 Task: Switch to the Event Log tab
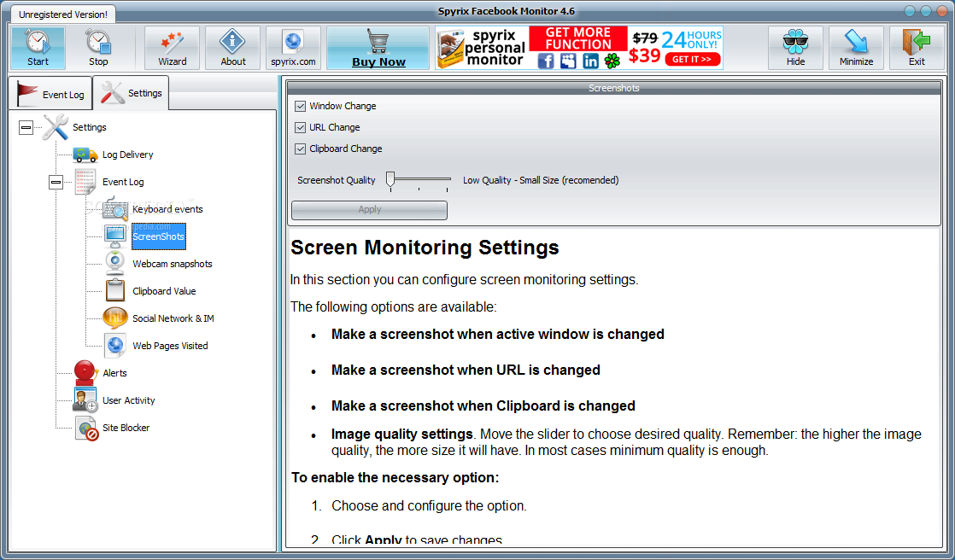[50, 94]
